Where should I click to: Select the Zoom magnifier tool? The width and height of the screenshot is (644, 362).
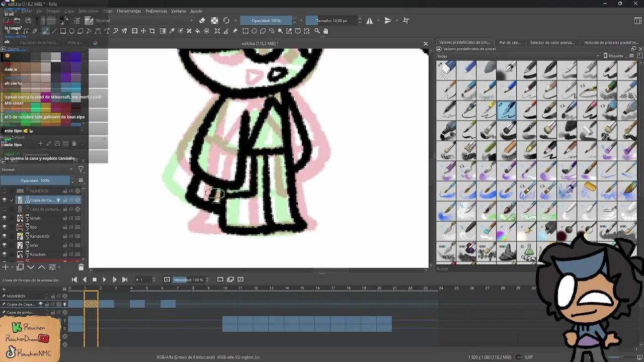(317, 31)
